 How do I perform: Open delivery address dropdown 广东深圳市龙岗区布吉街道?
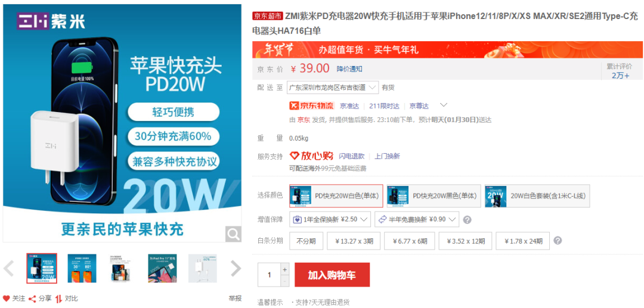click(332, 88)
